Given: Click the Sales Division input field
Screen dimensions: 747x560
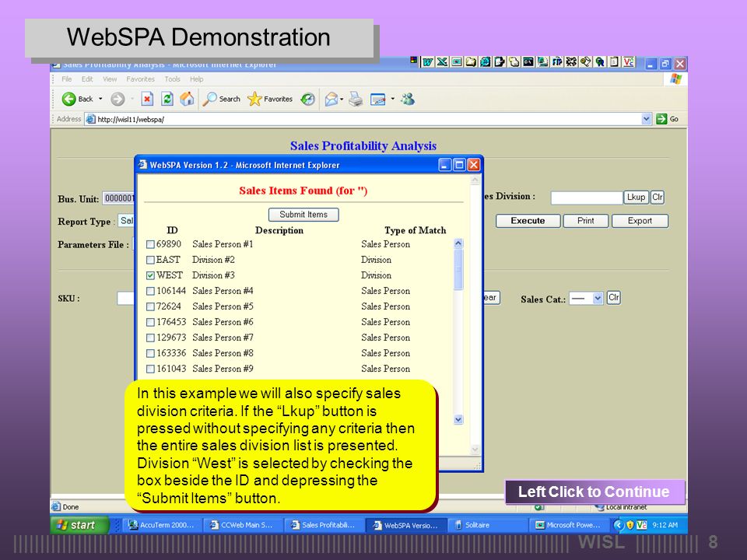Looking at the screenshot, I should click(x=587, y=198).
